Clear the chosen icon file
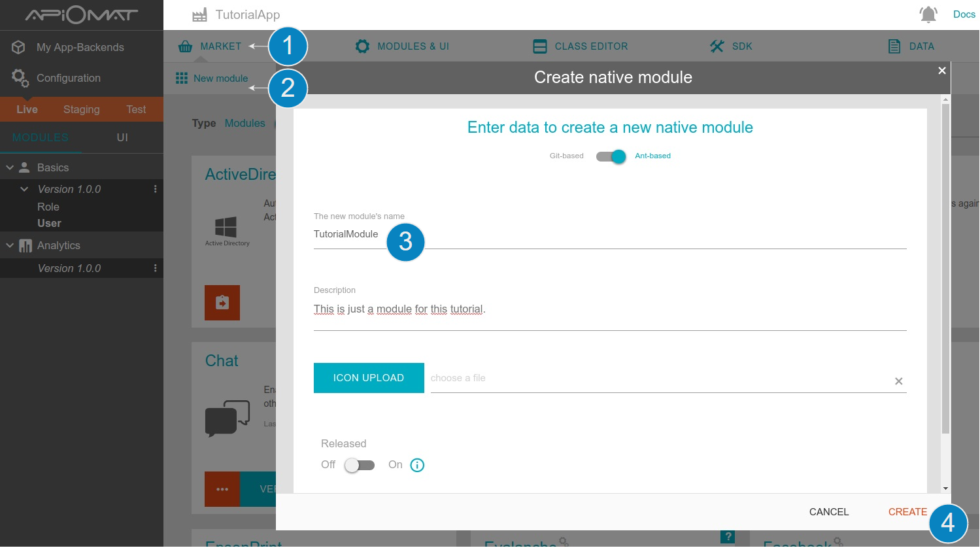The image size is (980, 548). click(x=898, y=381)
